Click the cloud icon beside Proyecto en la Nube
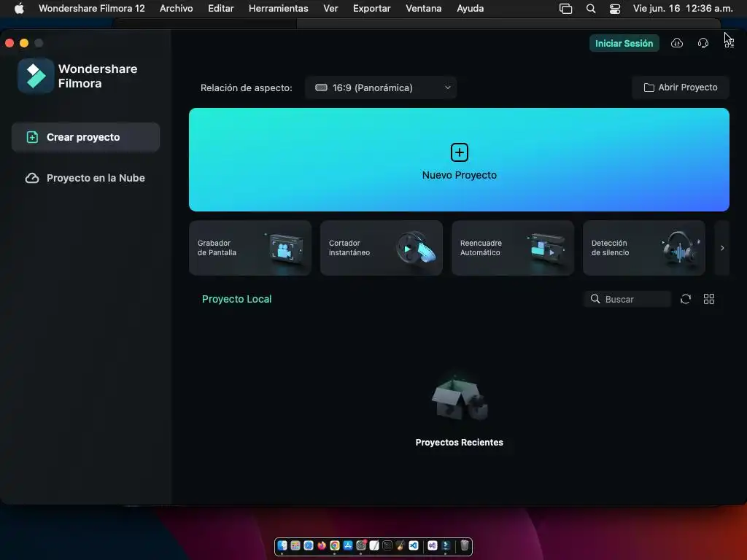 [x=32, y=178]
